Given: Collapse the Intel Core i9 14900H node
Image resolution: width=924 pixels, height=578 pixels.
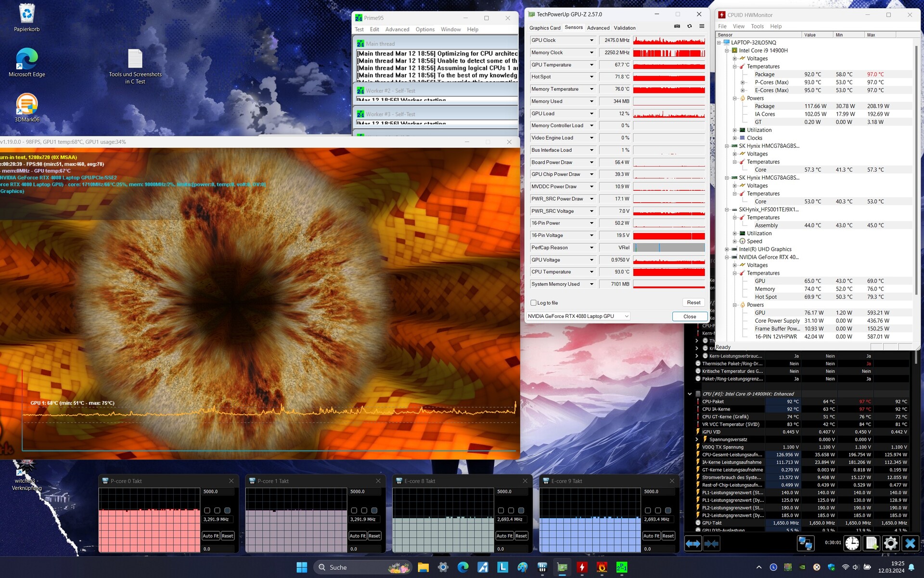Looking at the screenshot, I should tap(727, 51).
